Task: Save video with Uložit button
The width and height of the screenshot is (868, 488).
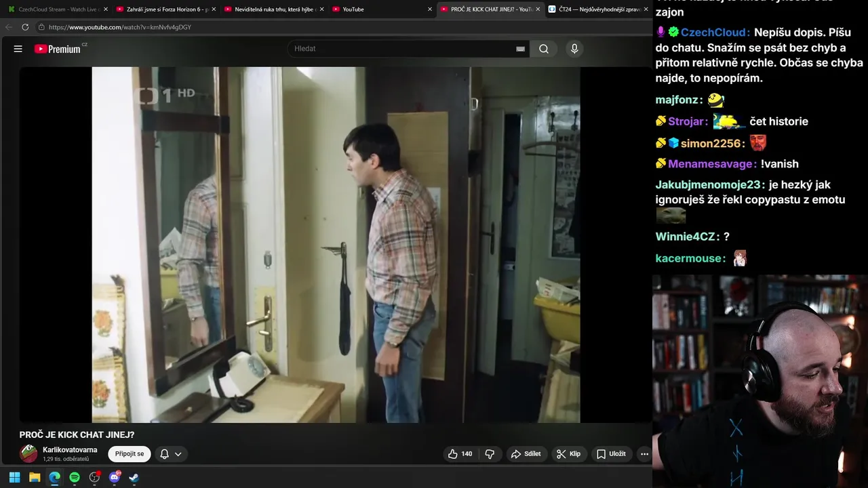Action: 611,454
